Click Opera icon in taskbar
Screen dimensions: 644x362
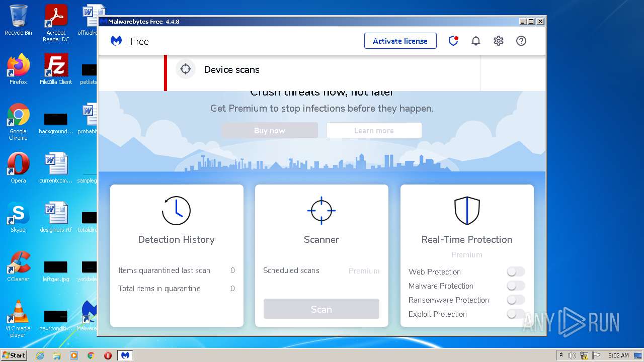tap(108, 355)
